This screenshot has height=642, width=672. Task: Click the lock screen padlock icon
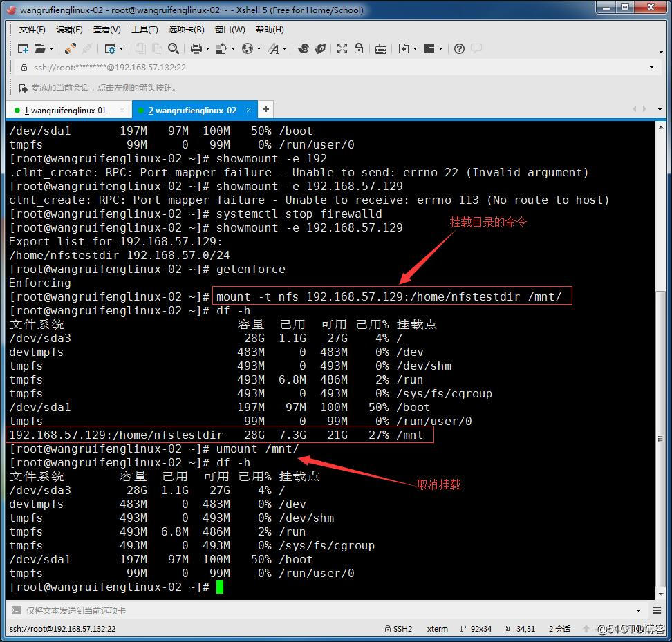pos(359,48)
